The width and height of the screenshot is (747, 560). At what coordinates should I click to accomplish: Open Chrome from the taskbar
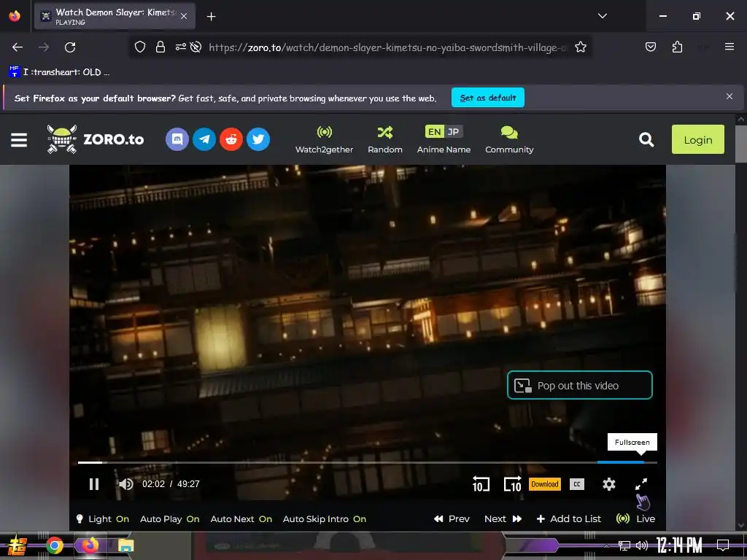(x=55, y=545)
